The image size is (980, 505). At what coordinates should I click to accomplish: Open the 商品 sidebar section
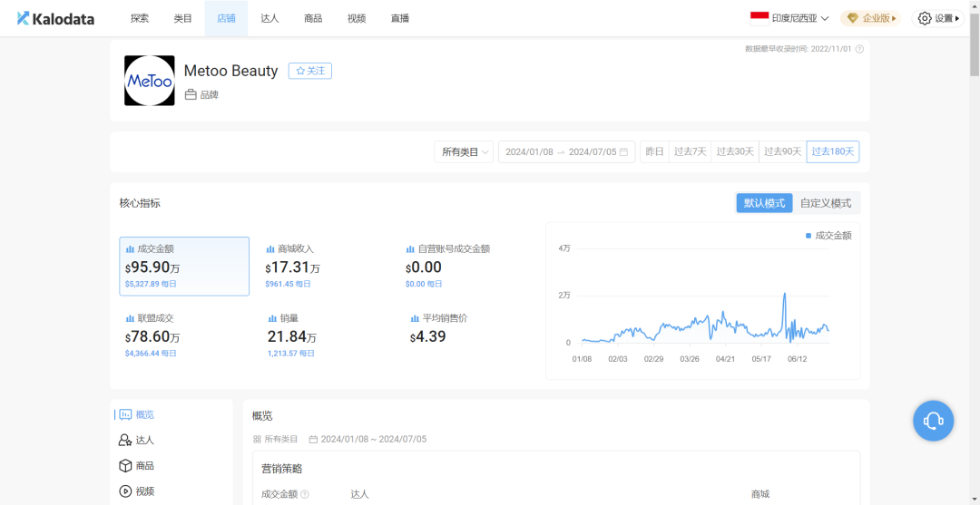point(135,465)
